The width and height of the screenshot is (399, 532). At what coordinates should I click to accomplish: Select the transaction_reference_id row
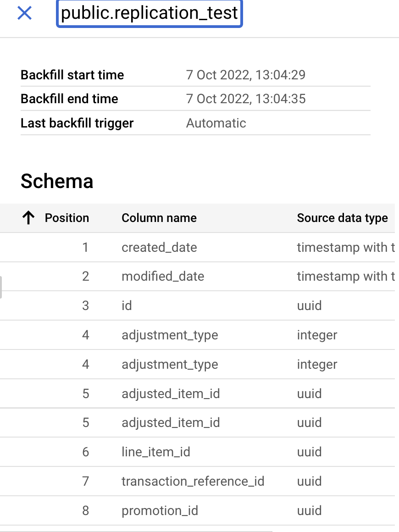[x=193, y=482]
